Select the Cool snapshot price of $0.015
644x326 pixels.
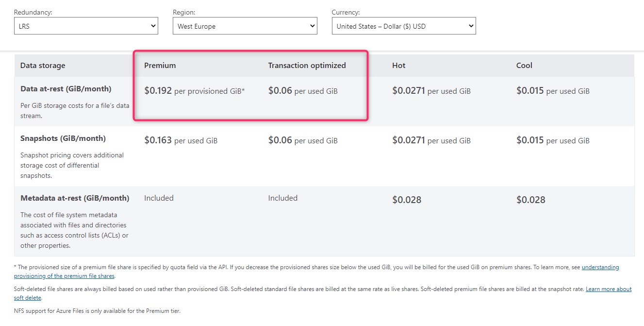(x=529, y=140)
